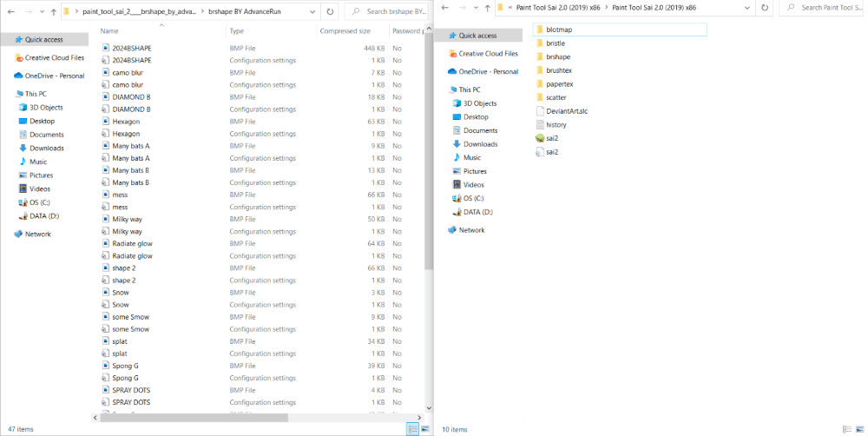Select This PC in left window

(x=36, y=94)
